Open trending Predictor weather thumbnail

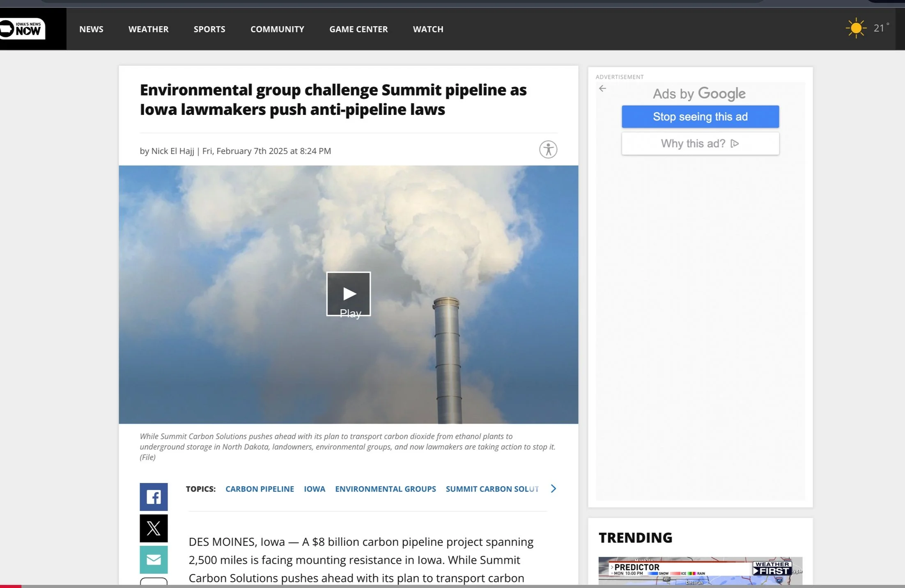(700, 571)
